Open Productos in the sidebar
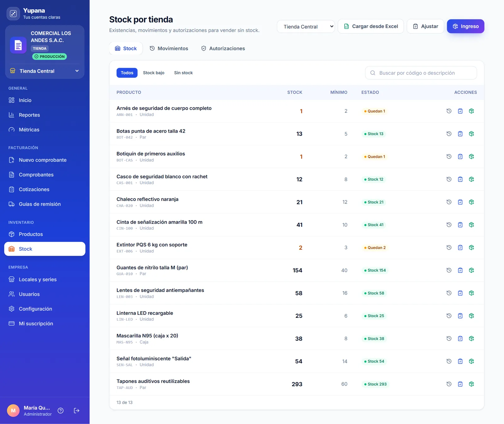The image size is (504, 424). pyautogui.click(x=45, y=234)
